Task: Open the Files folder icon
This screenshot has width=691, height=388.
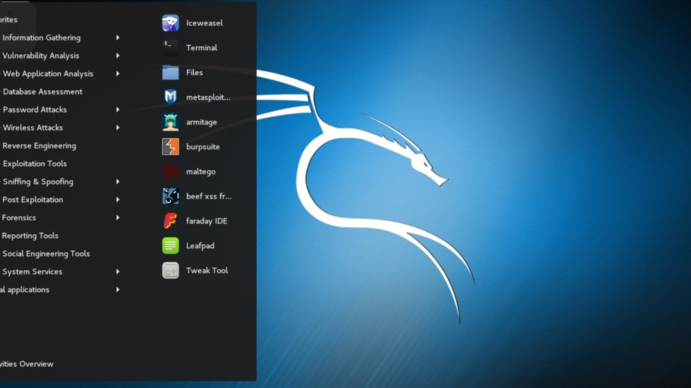Action: click(170, 72)
